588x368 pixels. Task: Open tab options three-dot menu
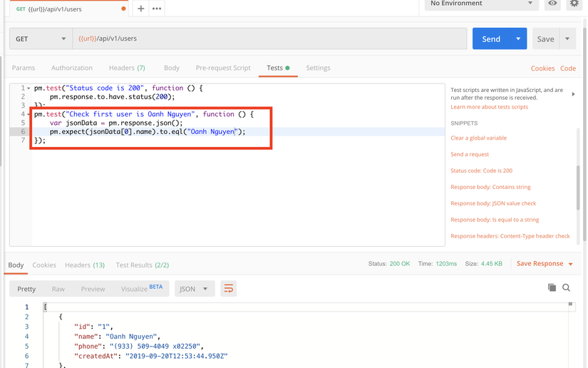point(157,9)
